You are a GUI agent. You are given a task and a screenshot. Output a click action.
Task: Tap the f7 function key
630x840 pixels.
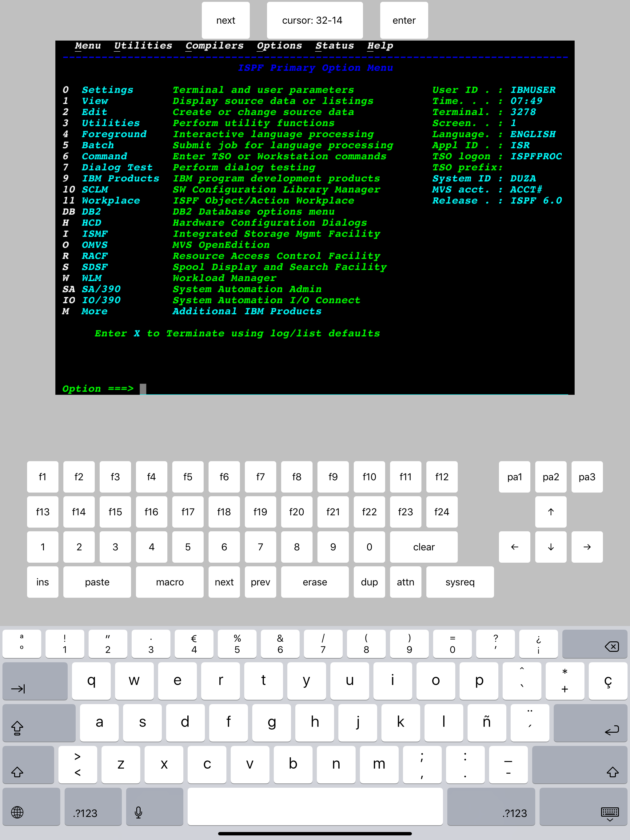point(260,477)
